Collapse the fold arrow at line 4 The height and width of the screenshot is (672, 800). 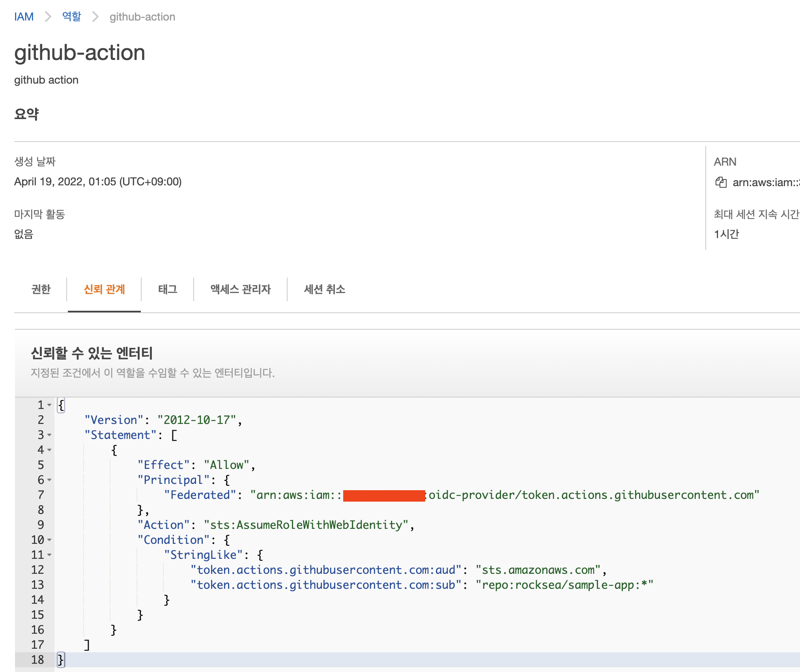click(49, 450)
